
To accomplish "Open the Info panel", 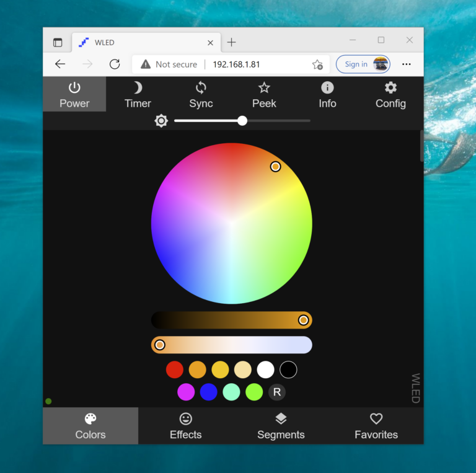I will coord(327,95).
